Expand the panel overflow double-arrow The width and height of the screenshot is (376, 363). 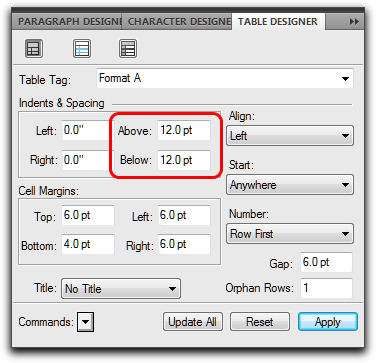click(354, 22)
